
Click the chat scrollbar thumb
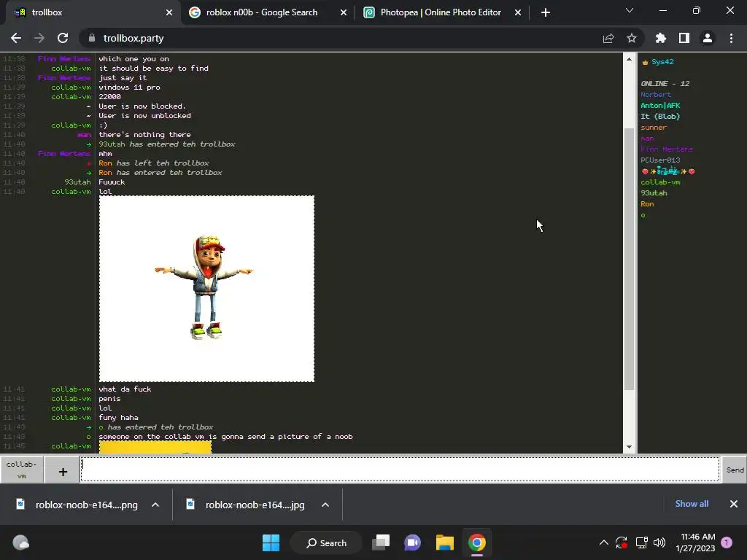coord(629,260)
